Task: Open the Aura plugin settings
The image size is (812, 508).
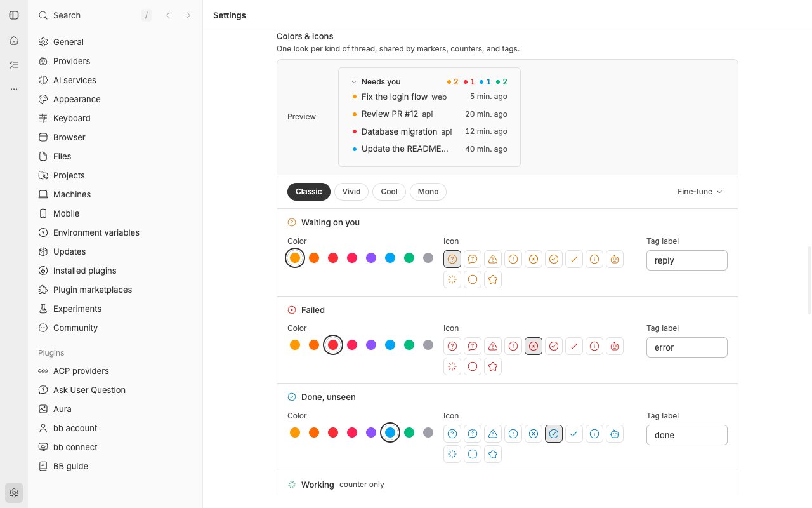Action: [x=117, y=409]
